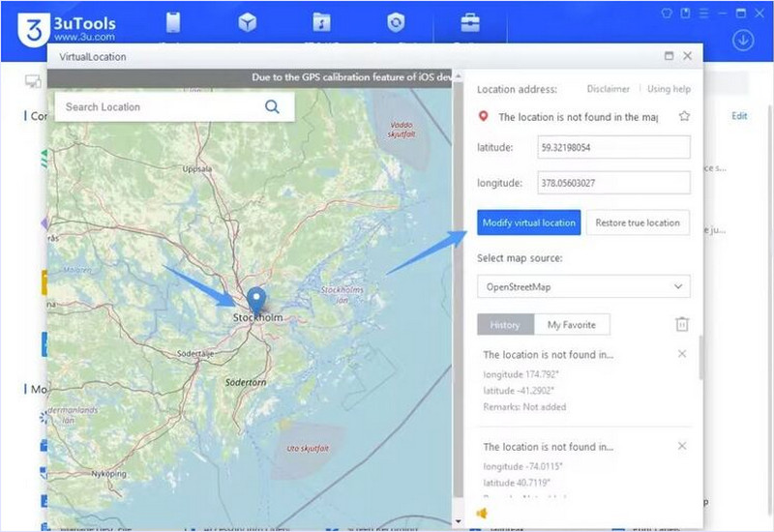Open the ringtones and wallpapers folder icon
The height and width of the screenshot is (532, 774).
tap(321, 22)
